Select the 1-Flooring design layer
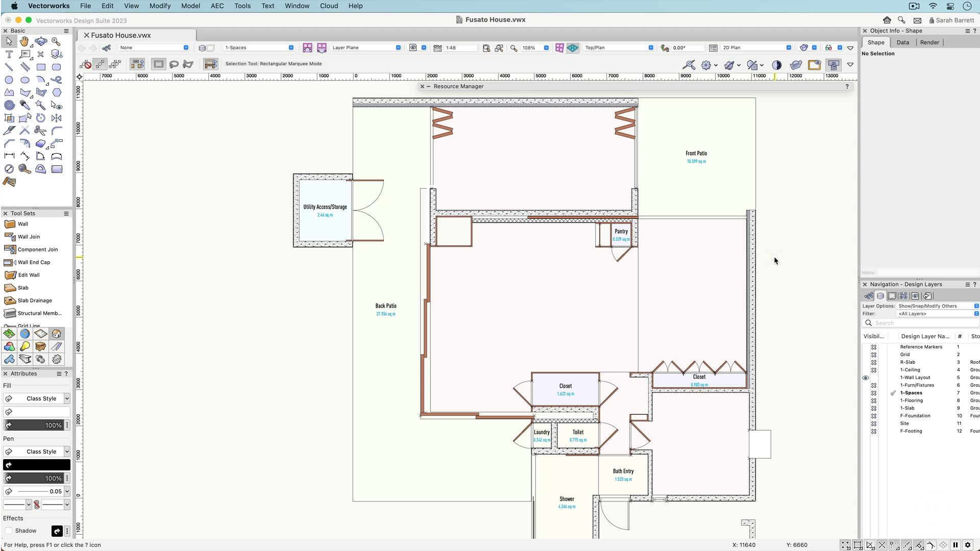 pos(911,401)
